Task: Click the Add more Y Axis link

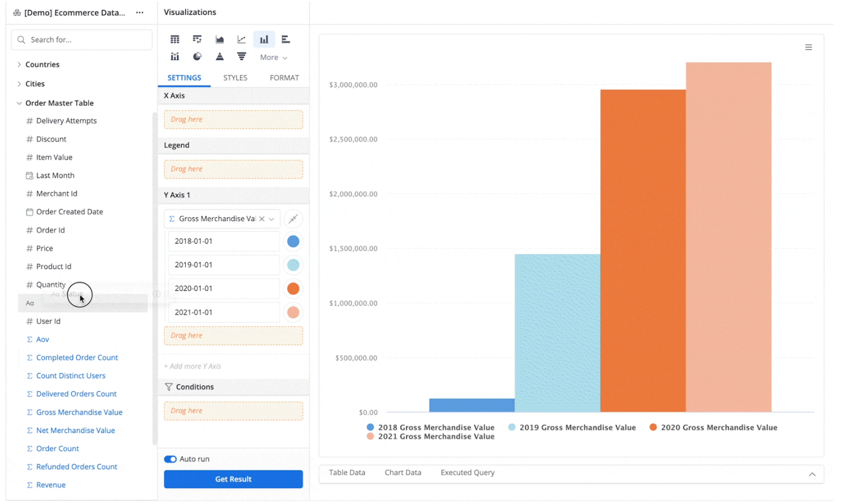Action: click(193, 366)
